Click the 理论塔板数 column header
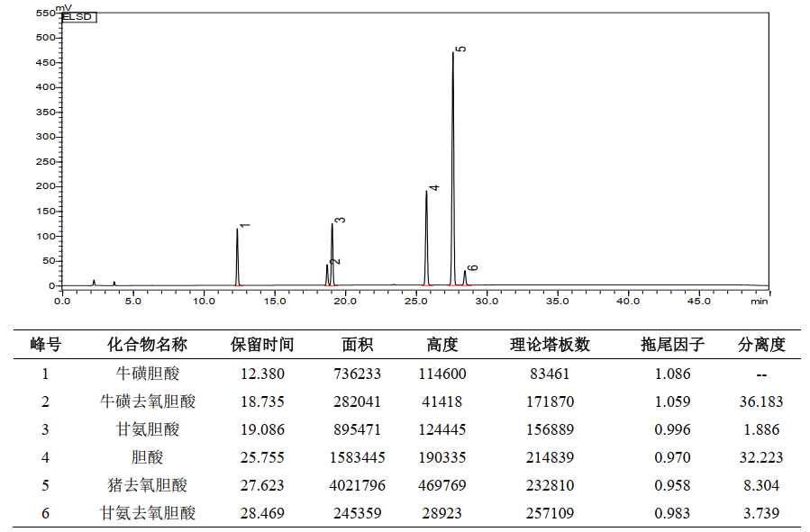Viewport: 810px width, 532px height. tap(550, 345)
